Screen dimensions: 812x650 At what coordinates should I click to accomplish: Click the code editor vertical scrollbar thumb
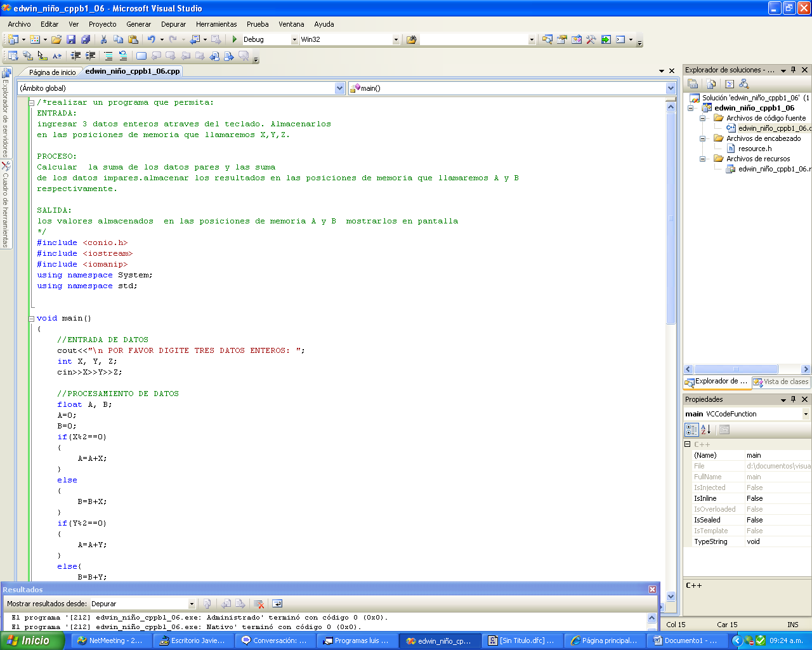click(671, 218)
